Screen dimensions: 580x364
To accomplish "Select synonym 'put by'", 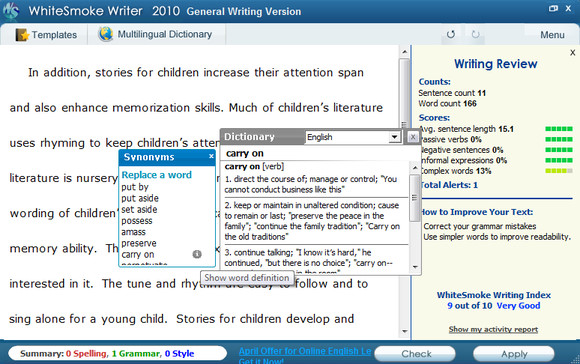I will (135, 187).
